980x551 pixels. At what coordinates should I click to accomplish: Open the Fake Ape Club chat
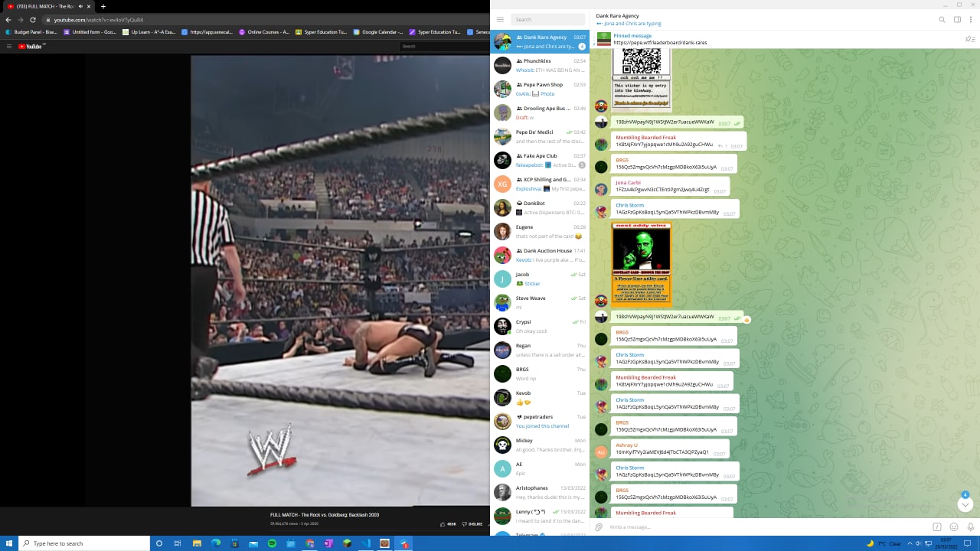coord(540,161)
